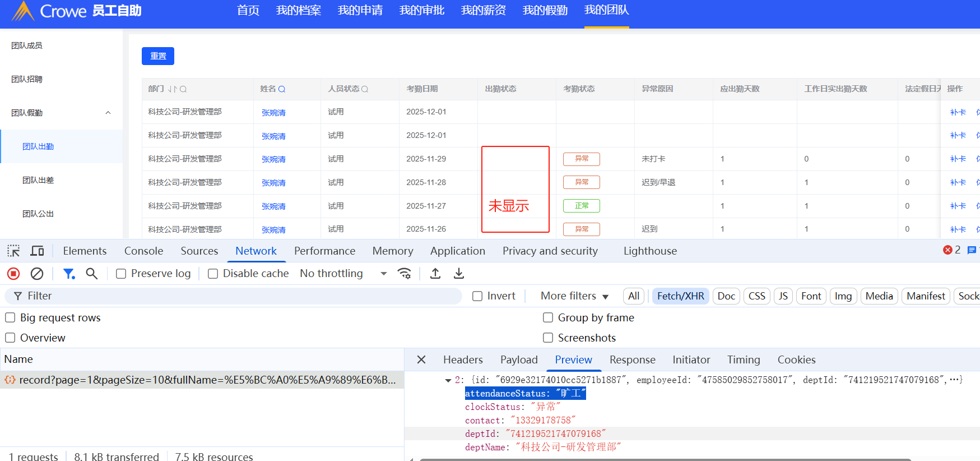Click the import HAR upload icon
Viewport: 980px width, 461px height.
[x=435, y=274]
